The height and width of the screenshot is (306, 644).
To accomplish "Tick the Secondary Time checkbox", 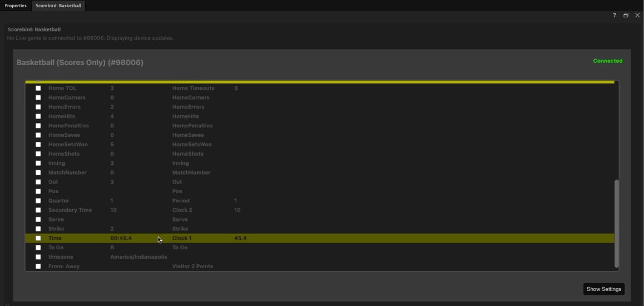I will (38, 210).
